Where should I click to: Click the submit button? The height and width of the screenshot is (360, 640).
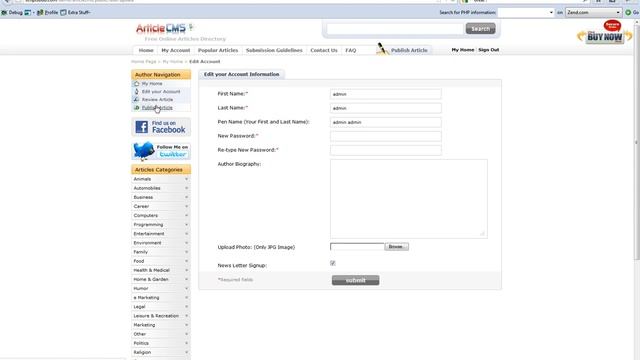[356, 280]
